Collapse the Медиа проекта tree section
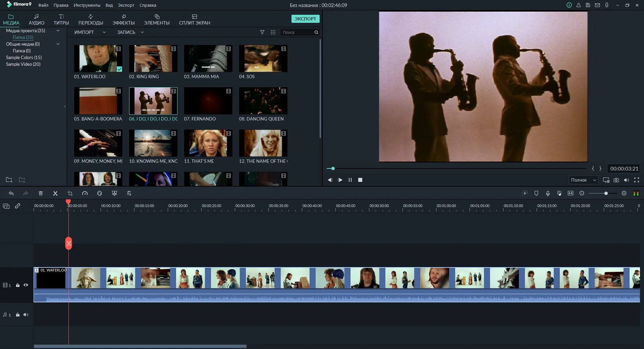The height and width of the screenshot is (349, 644). pyautogui.click(x=58, y=31)
